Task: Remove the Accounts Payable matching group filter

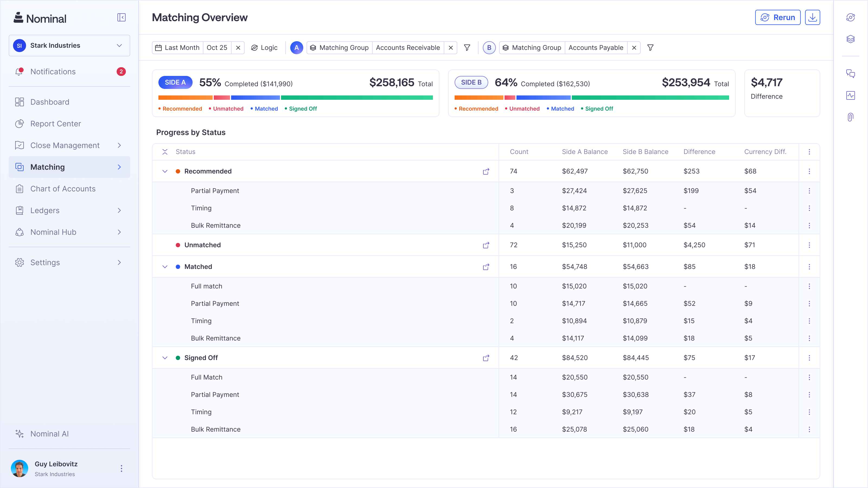Action: point(634,47)
